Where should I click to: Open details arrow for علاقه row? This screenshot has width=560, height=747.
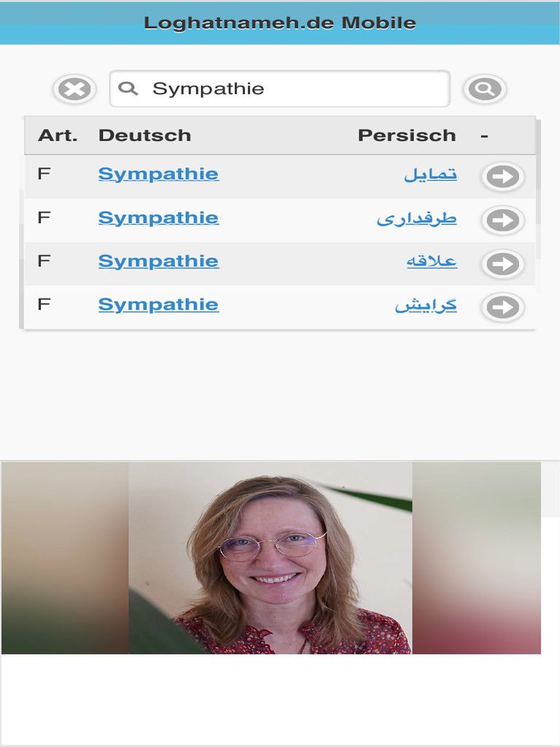click(x=502, y=264)
